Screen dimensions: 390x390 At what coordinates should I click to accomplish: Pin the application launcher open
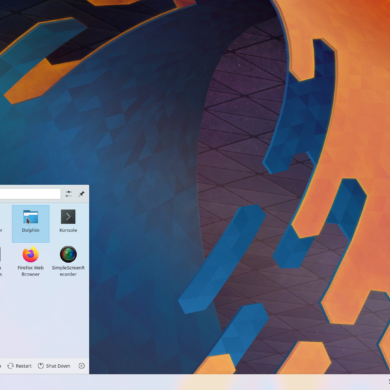[81, 194]
